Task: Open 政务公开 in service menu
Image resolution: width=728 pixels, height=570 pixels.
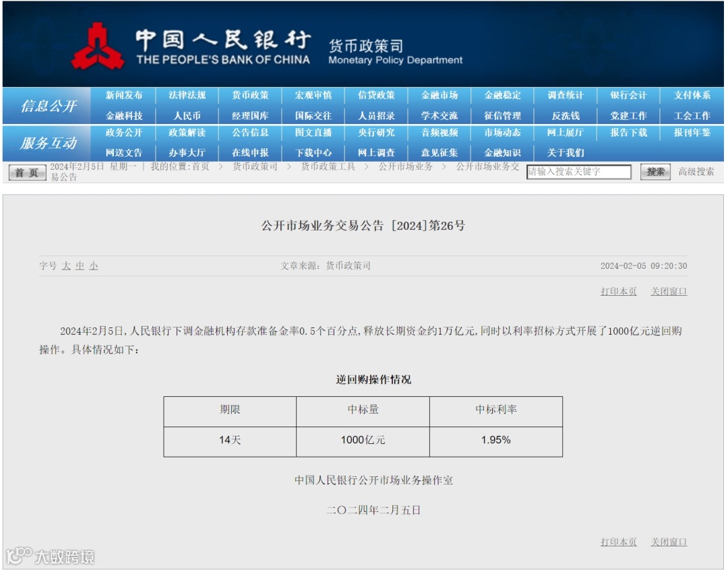Action: click(124, 133)
